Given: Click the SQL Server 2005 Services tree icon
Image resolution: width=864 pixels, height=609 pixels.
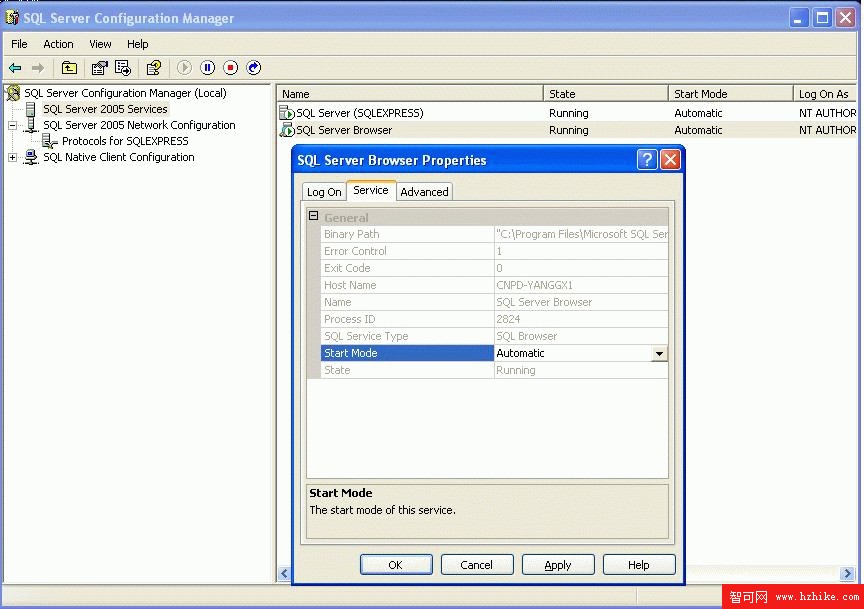Looking at the screenshot, I should tap(31, 109).
